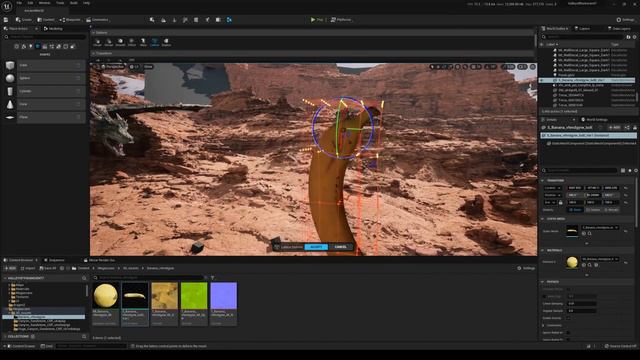Open the Lit view mode dropdown
Image resolution: width=640 pixels, height=360 pixels.
[x=134, y=67]
